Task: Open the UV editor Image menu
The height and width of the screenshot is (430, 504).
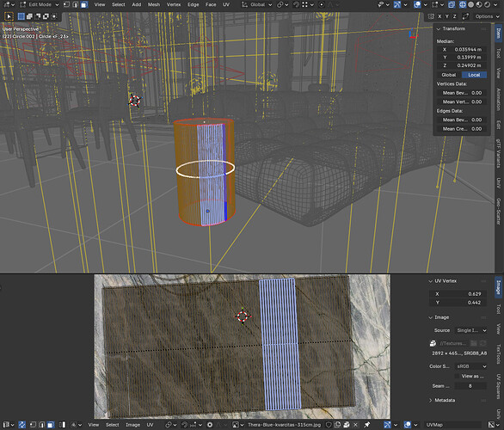Action: (x=132, y=425)
